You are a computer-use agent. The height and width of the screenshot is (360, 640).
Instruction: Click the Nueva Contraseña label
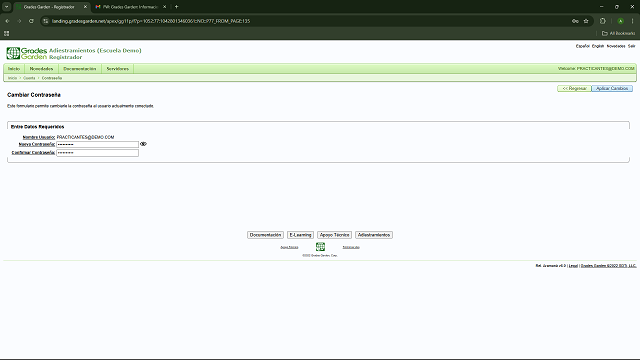click(37, 144)
